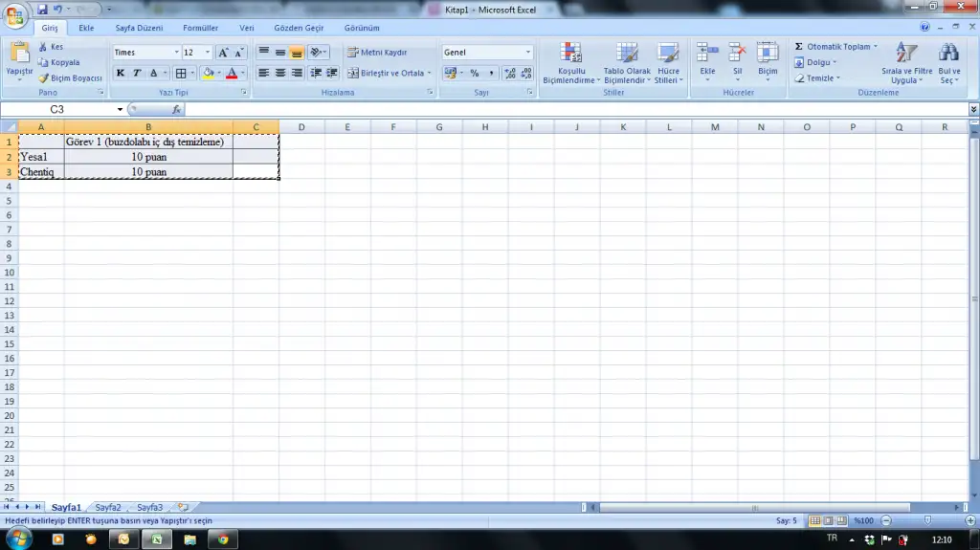The height and width of the screenshot is (550, 980).
Task: Click the Biçim Boyacısı format painter icon
Action: pyautogui.click(x=43, y=78)
